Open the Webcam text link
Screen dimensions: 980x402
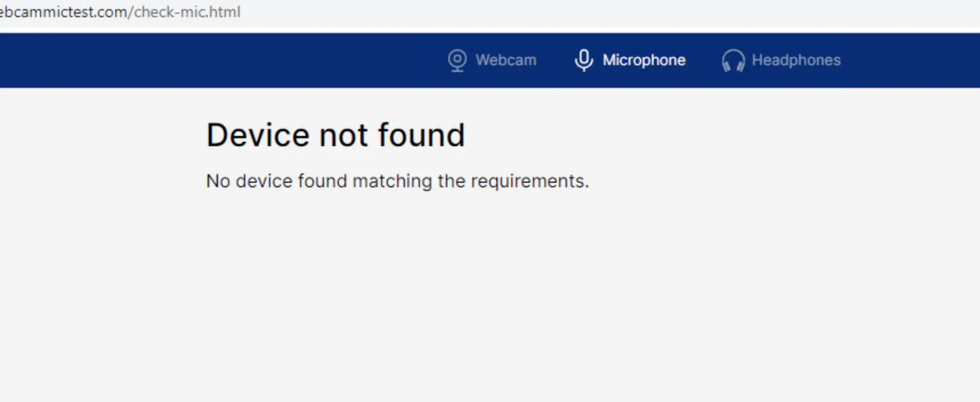(x=506, y=60)
